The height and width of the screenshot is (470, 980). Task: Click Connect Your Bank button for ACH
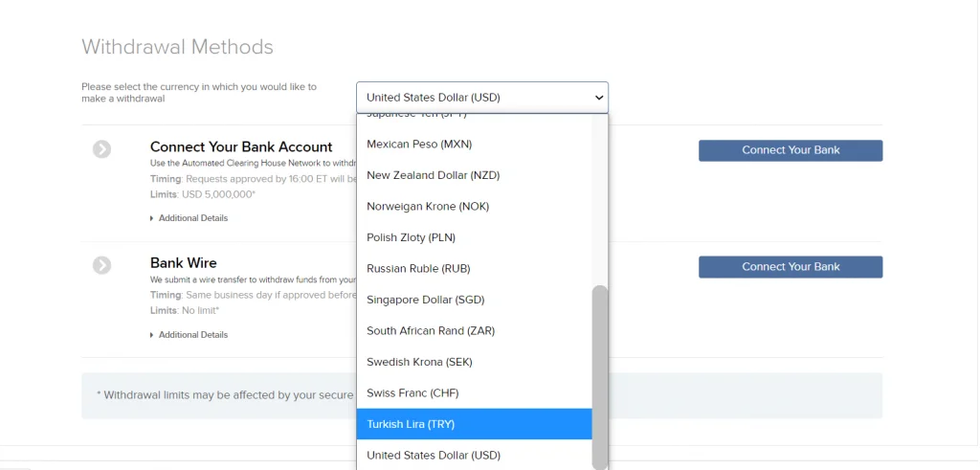(x=790, y=150)
